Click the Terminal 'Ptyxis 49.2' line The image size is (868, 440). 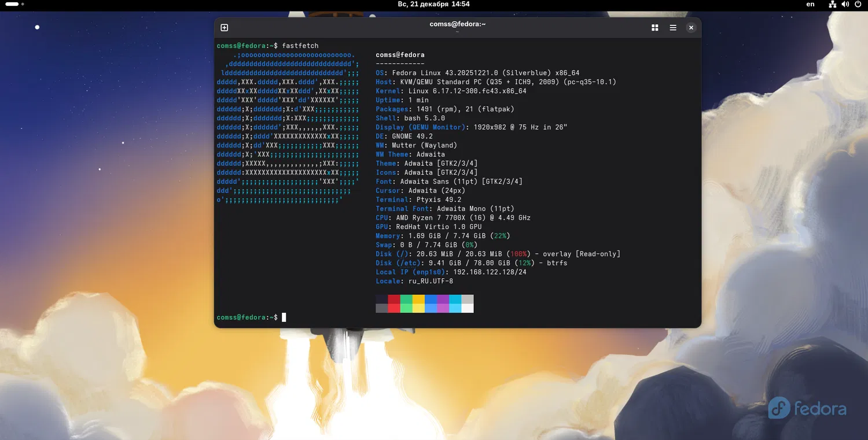pyautogui.click(x=418, y=200)
